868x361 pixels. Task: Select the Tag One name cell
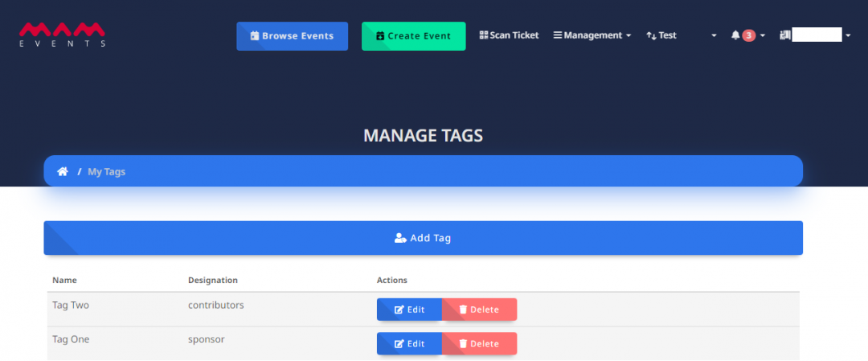(71, 338)
